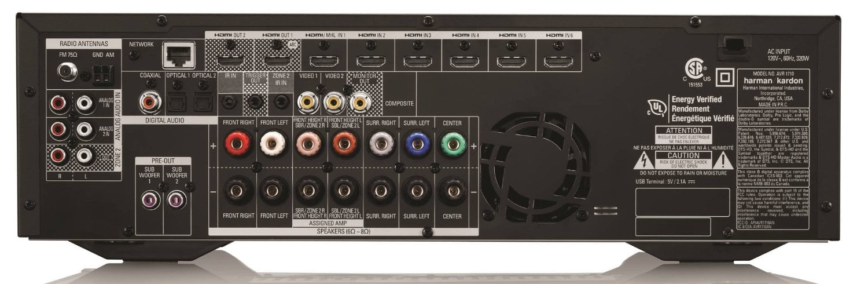
Task: Select the HDMI OUT 1 ARC port
Action: pyautogui.click(x=278, y=60)
